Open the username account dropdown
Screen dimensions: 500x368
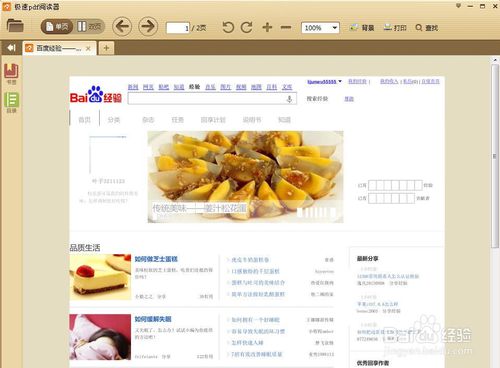click(x=324, y=81)
